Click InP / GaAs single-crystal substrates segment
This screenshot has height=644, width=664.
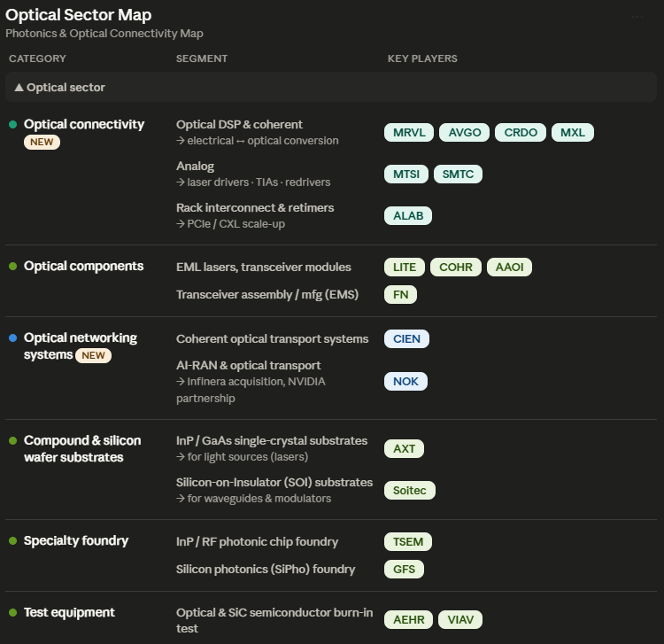pyautogui.click(x=272, y=440)
